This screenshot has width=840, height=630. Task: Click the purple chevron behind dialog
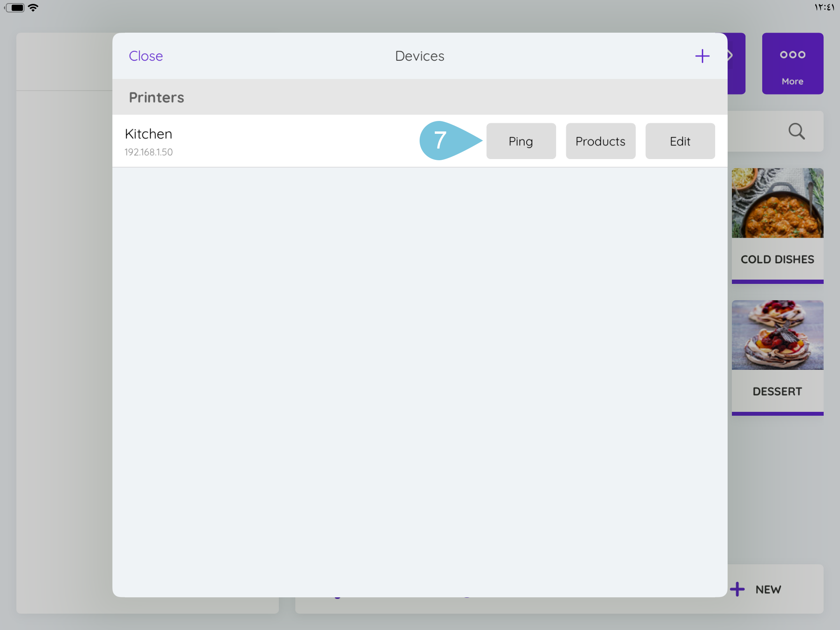[731, 56]
